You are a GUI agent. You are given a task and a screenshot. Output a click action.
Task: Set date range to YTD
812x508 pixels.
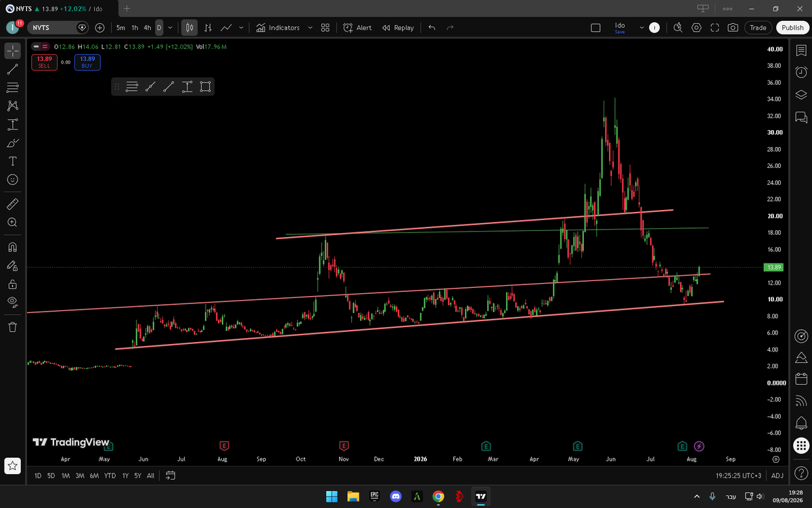click(x=110, y=475)
